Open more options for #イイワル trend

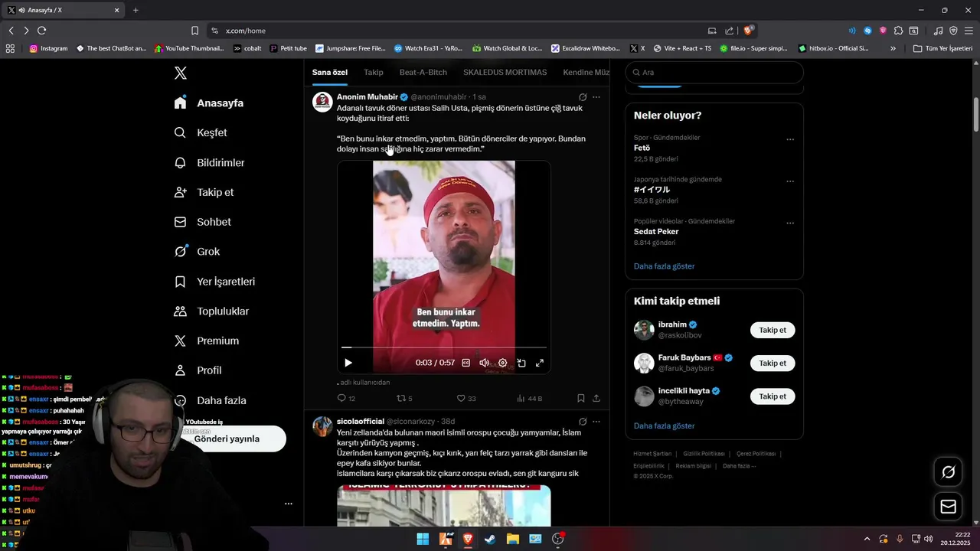790,181
